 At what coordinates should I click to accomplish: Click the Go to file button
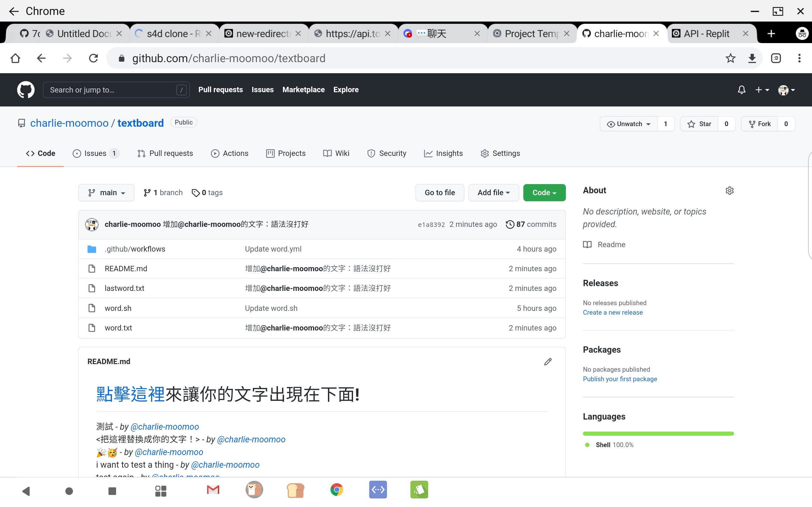[x=440, y=192]
